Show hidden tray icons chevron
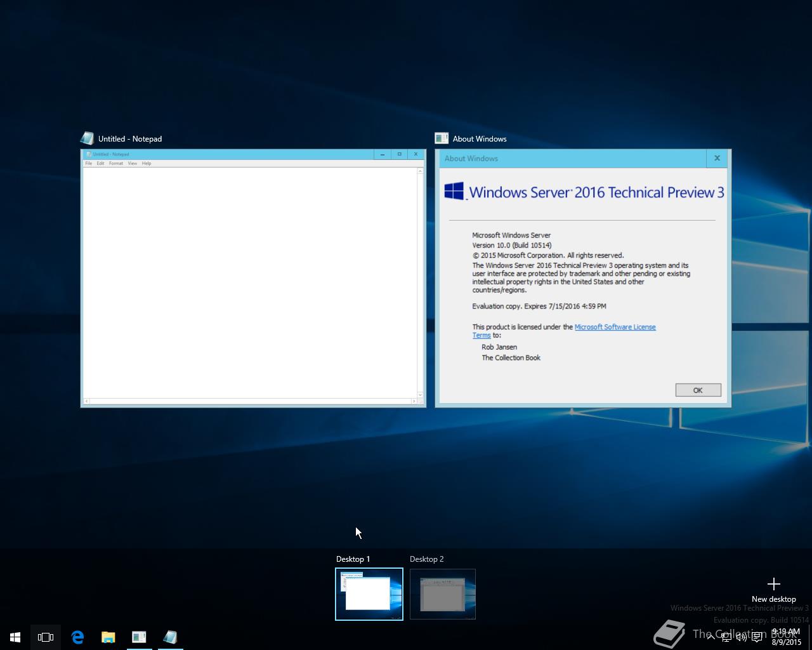The width and height of the screenshot is (812, 650). [710, 637]
